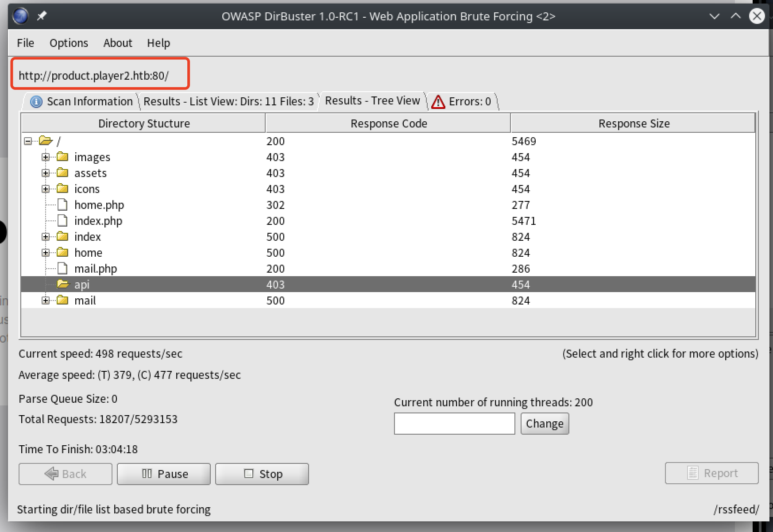Click the Back button
The image size is (773, 532).
coord(66,474)
